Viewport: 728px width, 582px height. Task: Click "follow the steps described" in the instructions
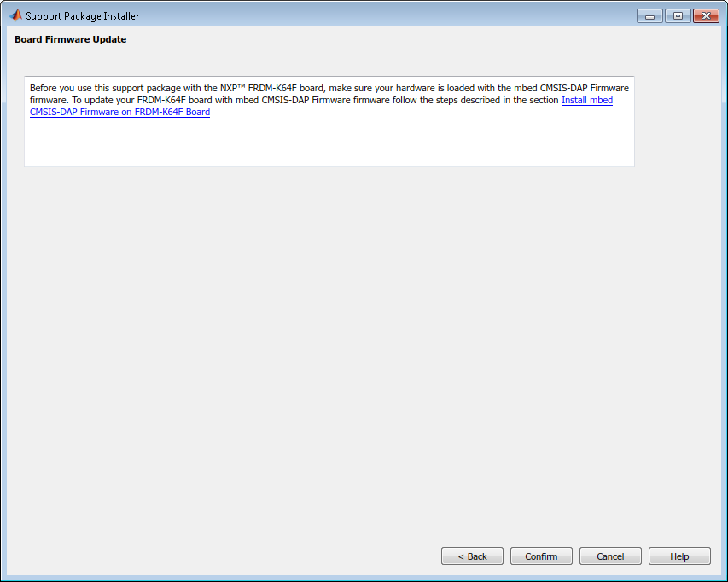[x=442, y=100]
